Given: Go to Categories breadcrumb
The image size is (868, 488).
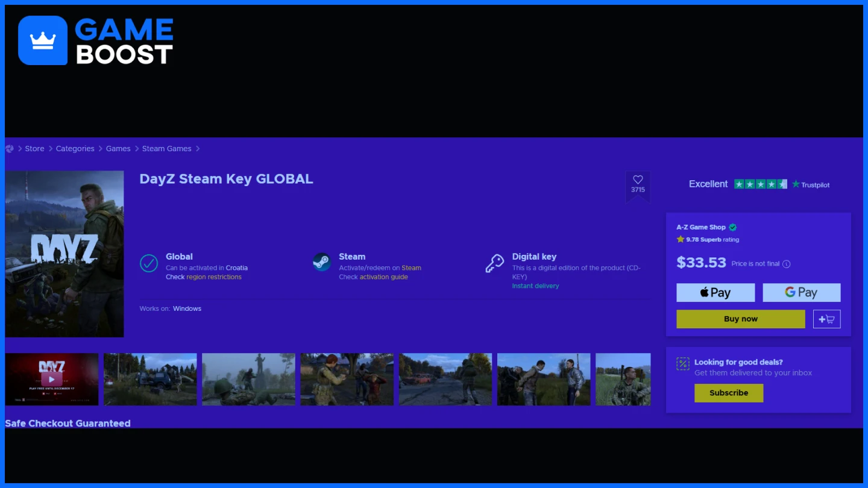Looking at the screenshot, I should [x=75, y=149].
